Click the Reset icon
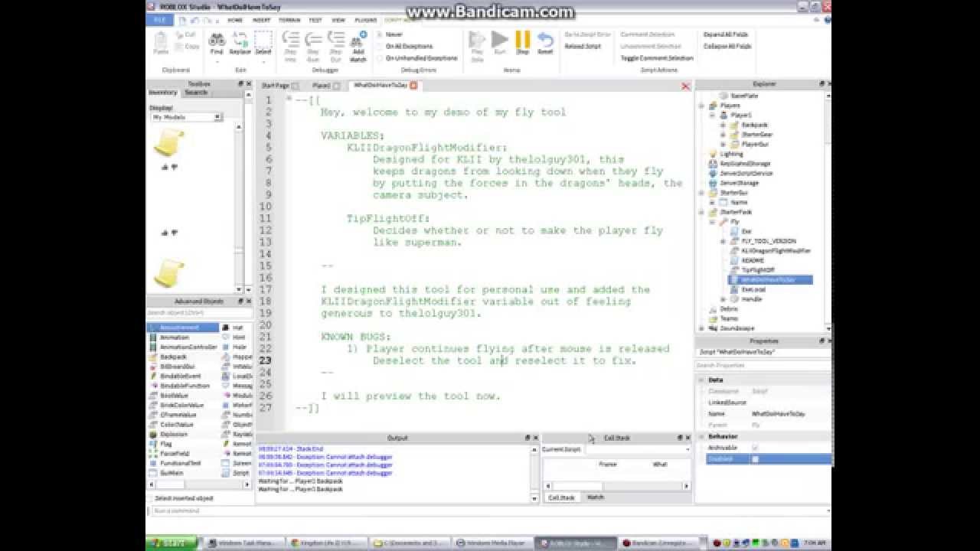Image resolution: width=980 pixels, height=551 pixels. (545, 40)
